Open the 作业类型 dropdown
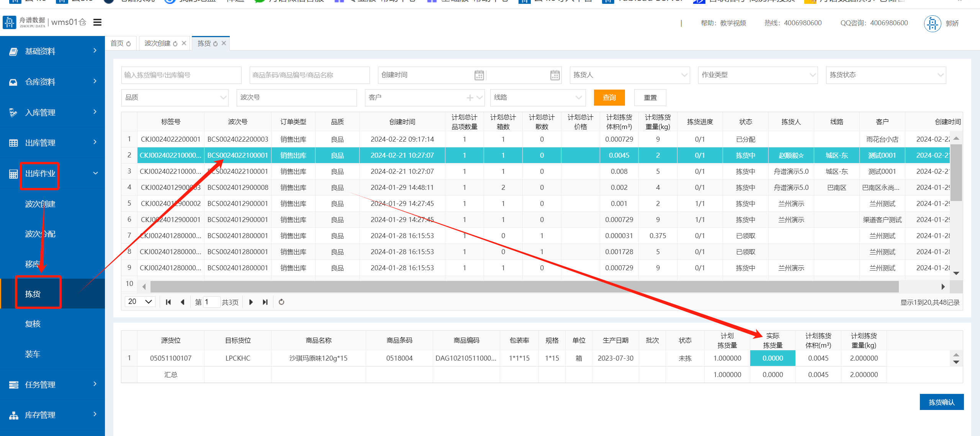Image resolution: width=980 pixels, height=436 pixels. click(757, 75)
